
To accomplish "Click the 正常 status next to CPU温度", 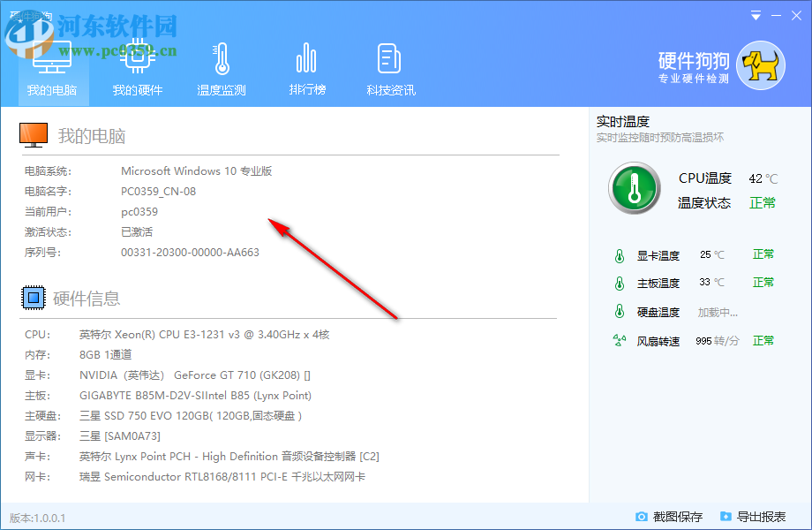I will pyautogui.click(x=763, y=202).
